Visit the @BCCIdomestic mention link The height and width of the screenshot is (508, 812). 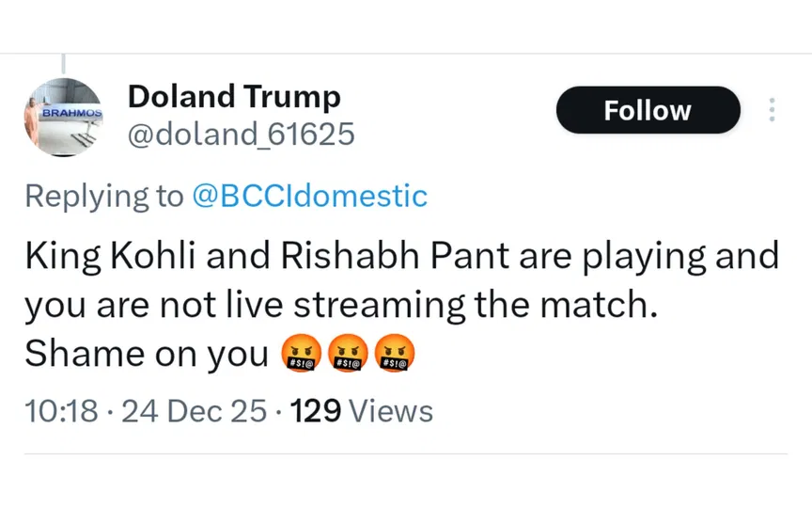[x=309, y=196]
